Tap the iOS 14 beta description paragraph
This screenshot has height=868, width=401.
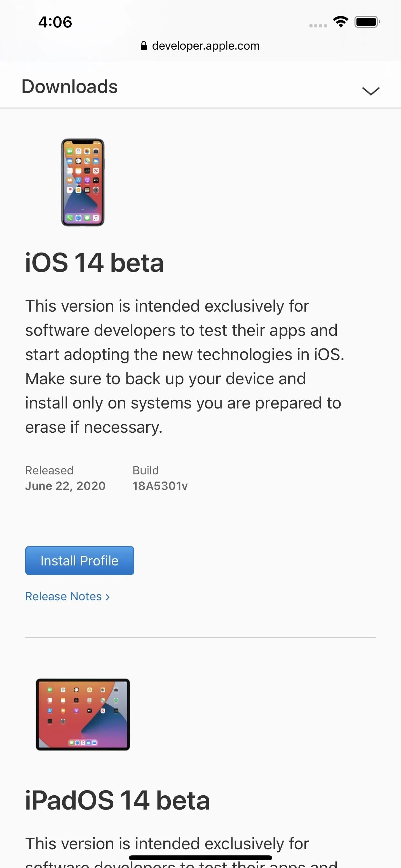(x=185, y=367)
